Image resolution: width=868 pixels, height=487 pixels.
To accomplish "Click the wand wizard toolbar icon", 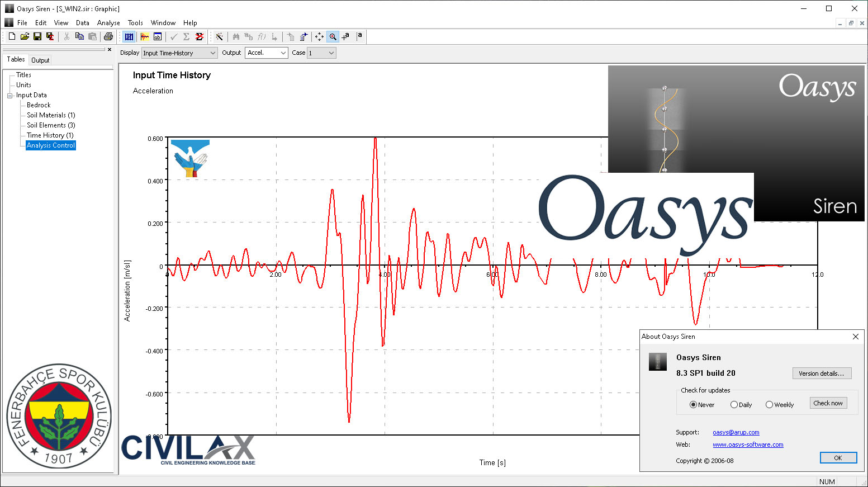I will pos(220,36).
